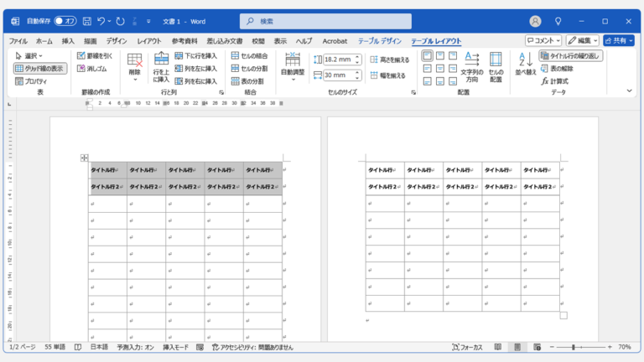644x362 pixels.
Task: Click 列を左に挿入
Action: 196,69
